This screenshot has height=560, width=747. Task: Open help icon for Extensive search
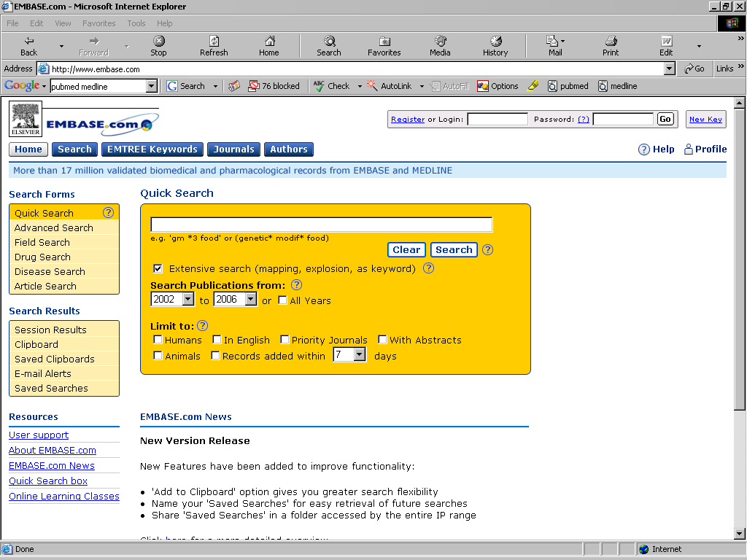point(429,268)
